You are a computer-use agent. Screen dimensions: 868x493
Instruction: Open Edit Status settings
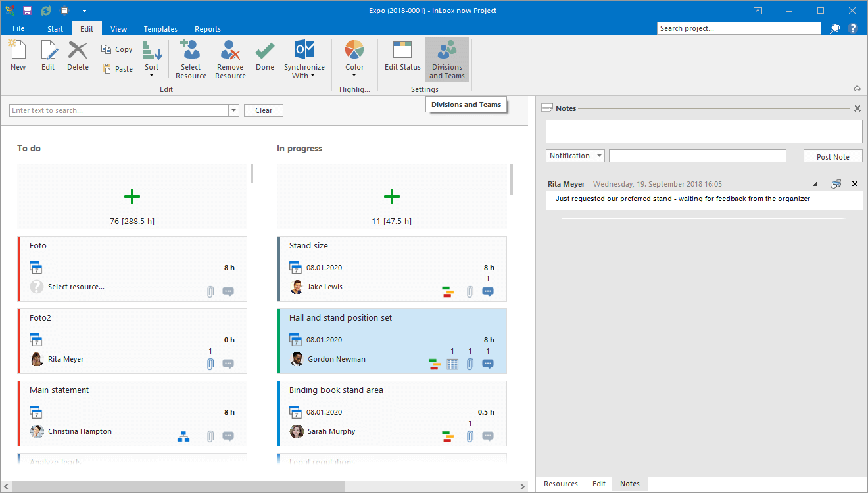click(x=402, y=55)
